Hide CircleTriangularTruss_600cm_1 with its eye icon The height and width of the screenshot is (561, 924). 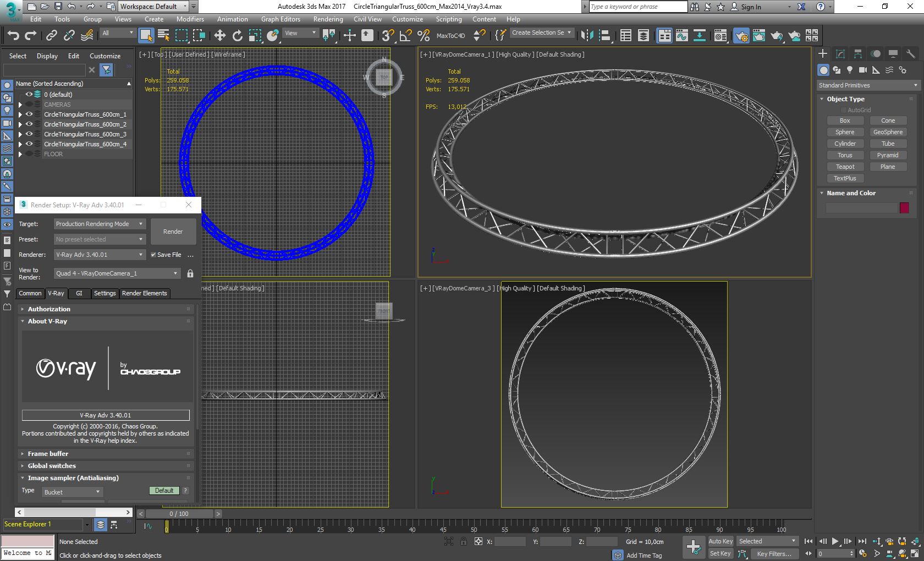tap(29, 114)
